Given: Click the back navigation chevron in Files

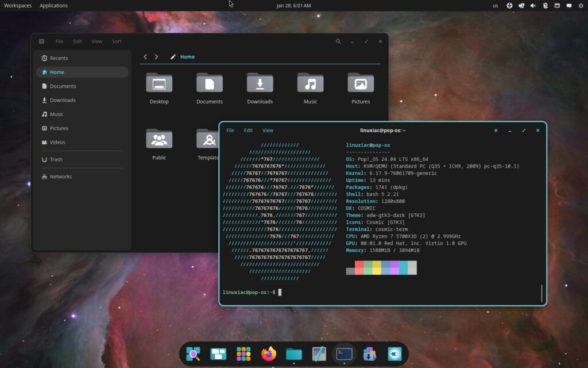Looking at the screenshot, I should click(x=145, y=56).
